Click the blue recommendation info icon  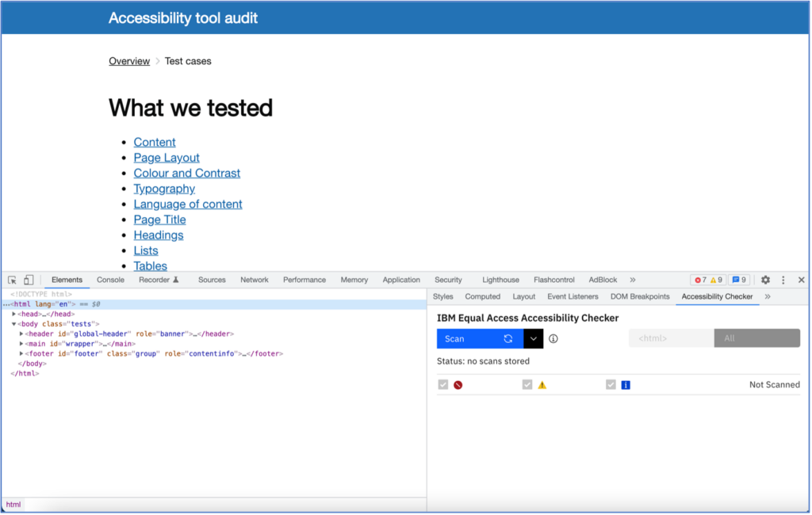(626, 385)
